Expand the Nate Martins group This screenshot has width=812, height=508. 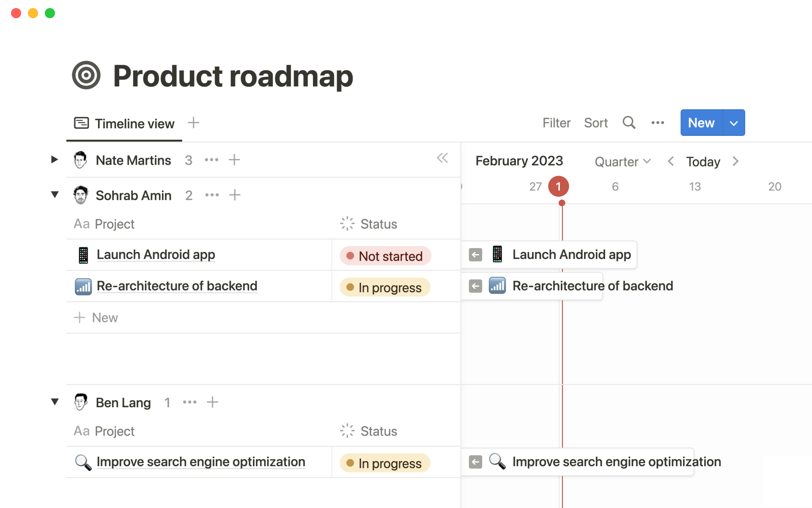[55, 160]
